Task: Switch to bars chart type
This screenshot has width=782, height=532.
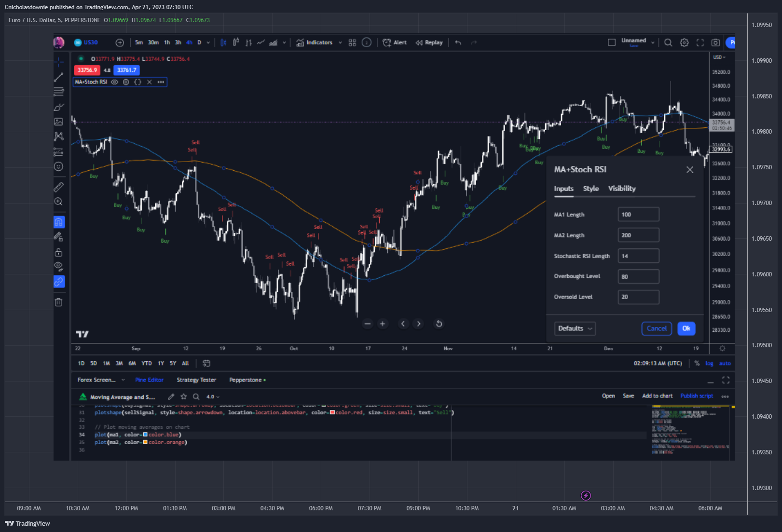Action: (x=248, y=42)
